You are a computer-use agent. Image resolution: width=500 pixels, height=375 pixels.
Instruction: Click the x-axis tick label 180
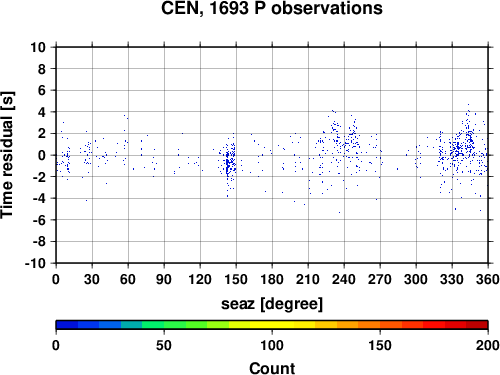[272, 279]
